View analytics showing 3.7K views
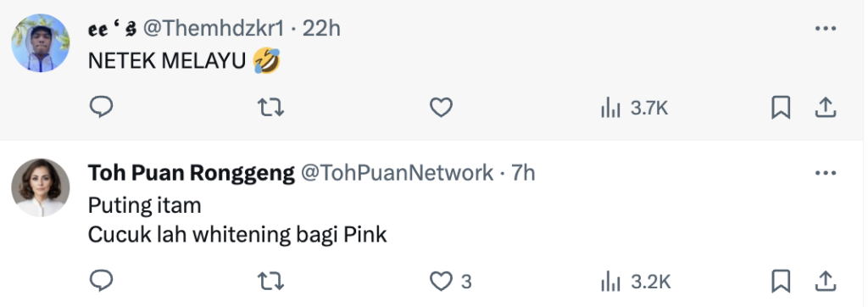 click(x=634, y=108)
